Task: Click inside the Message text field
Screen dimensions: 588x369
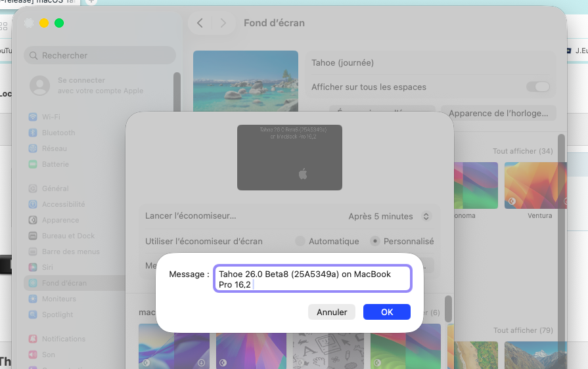Action: tap(312, 278)
